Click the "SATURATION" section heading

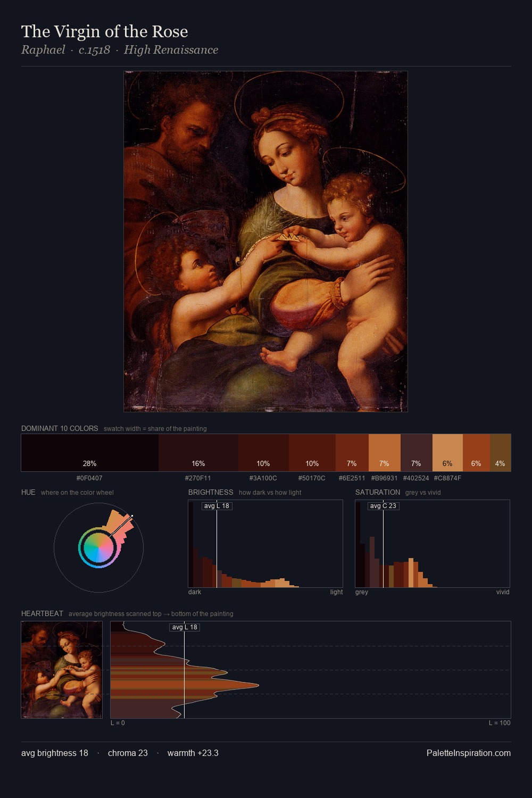pos(378,492)
